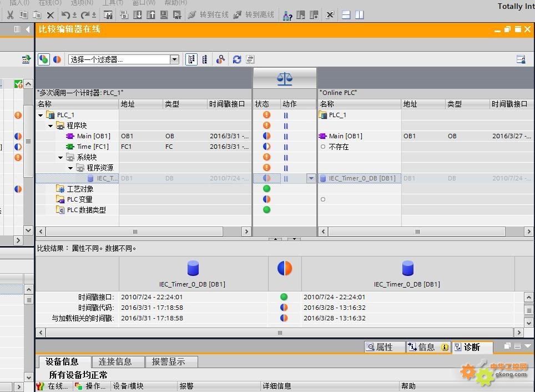
Task: Click the 名称 column header in left pane
Action: click(78, 104)
